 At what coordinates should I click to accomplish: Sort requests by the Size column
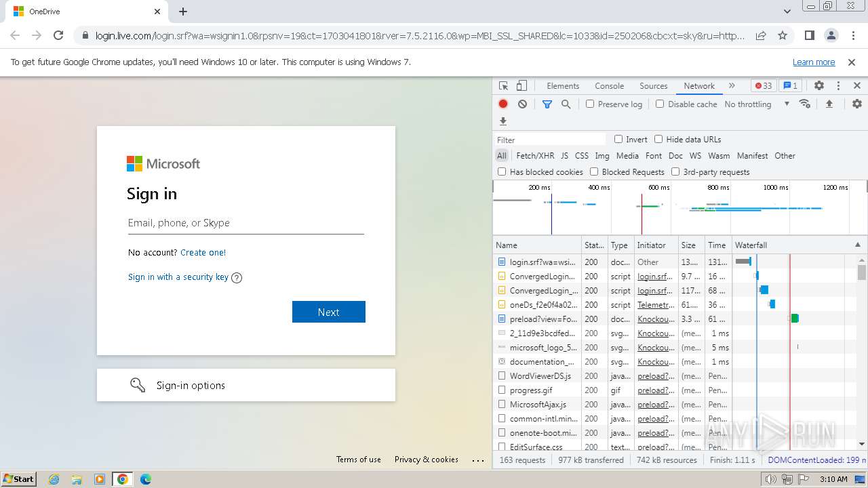tap(692, 245)
